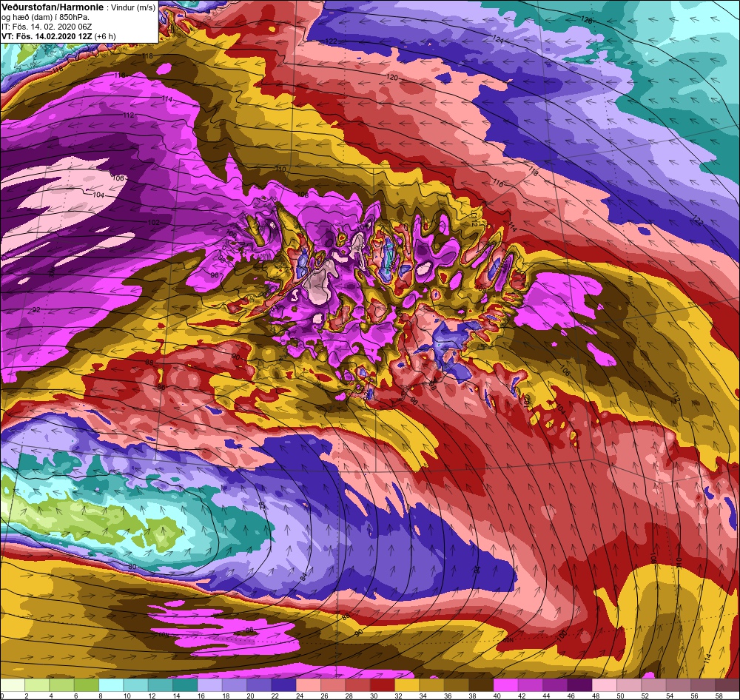This screenshot has width=740, height=700.
Task: Select the violet 20–22 m/s legend swatch
Action: tap(259, 684)
